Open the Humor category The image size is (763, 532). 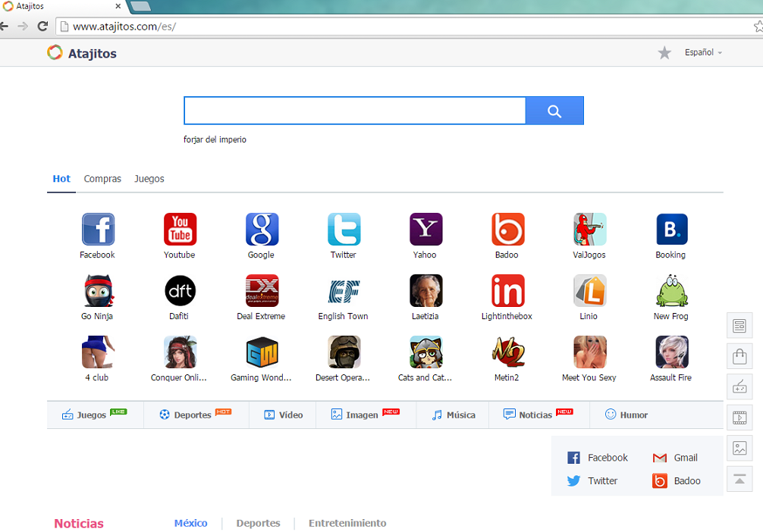[626, 415]
